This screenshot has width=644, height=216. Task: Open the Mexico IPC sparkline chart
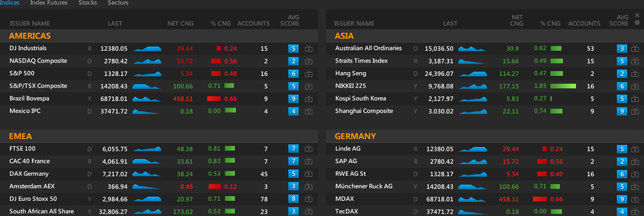point(147,111)
